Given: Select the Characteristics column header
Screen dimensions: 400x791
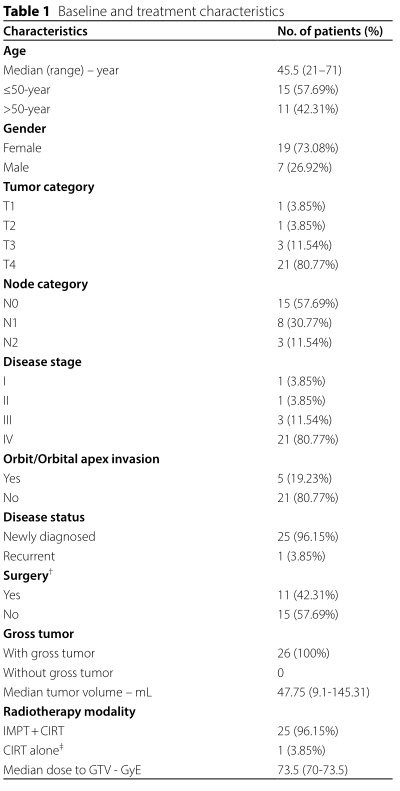Looking at the screenshot, I should pyautogui.click(x=45, y=31).
